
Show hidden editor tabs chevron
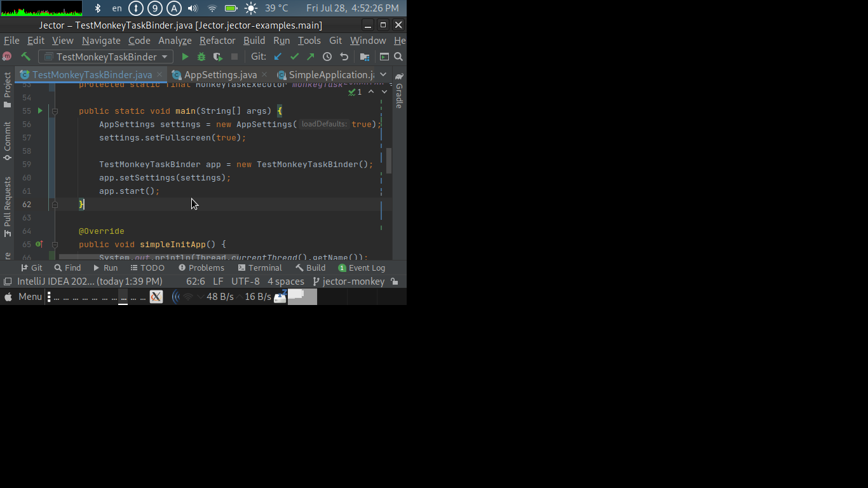click(383, 74)
